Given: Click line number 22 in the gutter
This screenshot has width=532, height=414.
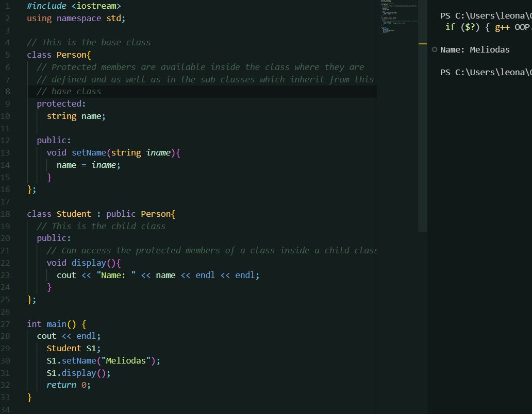Looking at the screenshot, I should [5, 263].
